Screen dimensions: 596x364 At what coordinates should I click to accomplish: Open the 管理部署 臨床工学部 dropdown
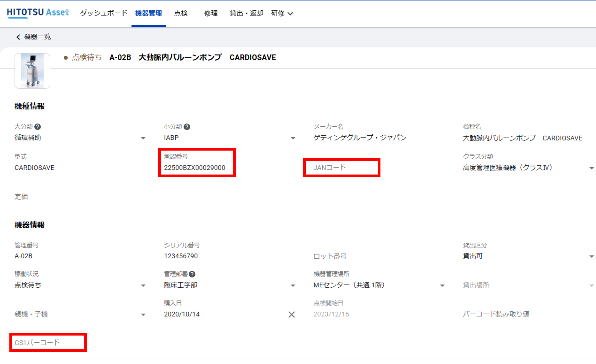[x=230, y=285]
